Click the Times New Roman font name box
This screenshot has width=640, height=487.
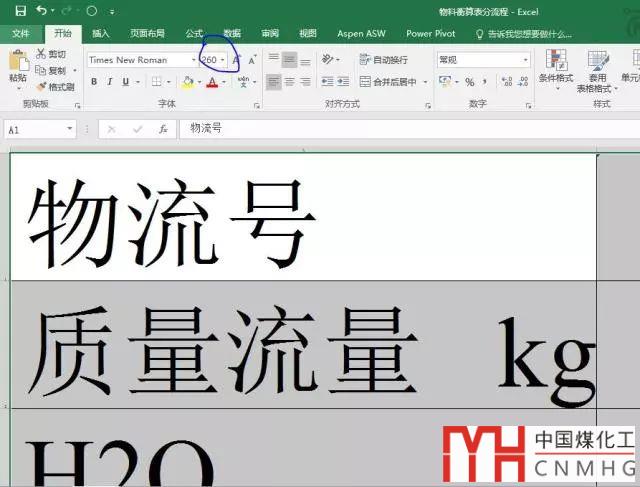pos(139,60)
